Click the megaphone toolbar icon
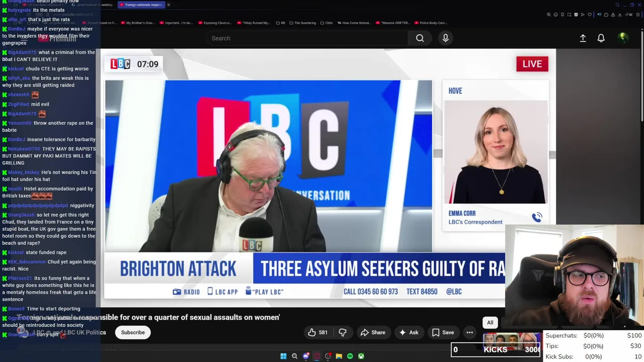The height and width of the screenshot is (362, 644). pyautogui.click(x=599, y=15)
